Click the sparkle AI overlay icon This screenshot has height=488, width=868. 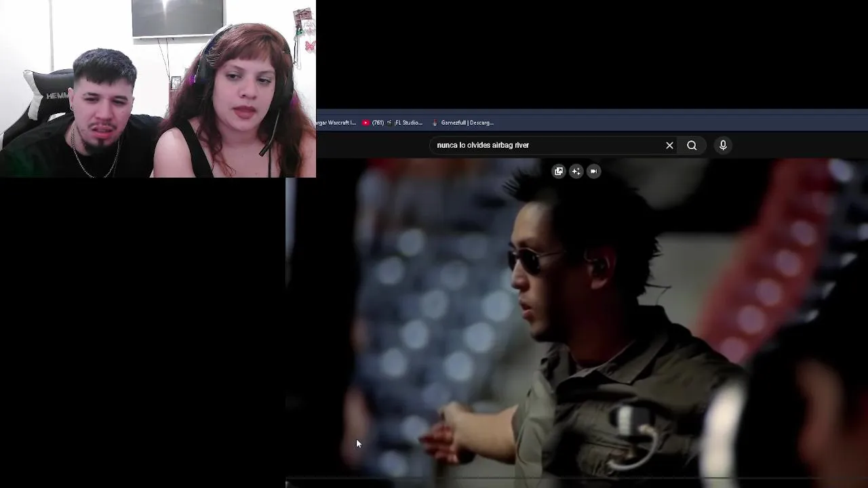pos(576,171)
